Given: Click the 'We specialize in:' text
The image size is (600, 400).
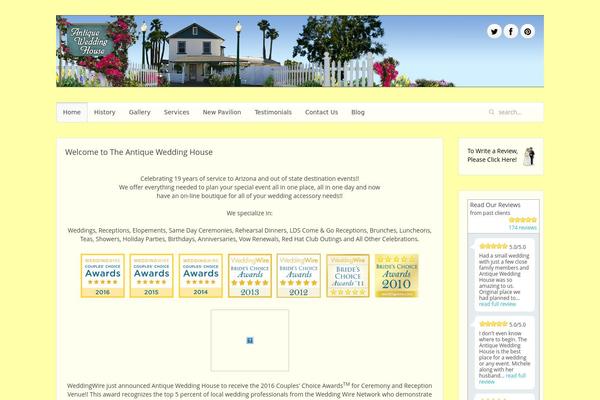Looking at the screenshot, I should point(249,213).
